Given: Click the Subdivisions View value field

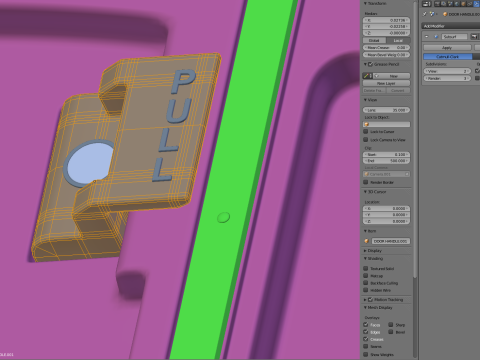Looking at the screenshot, I should [447, 71].
